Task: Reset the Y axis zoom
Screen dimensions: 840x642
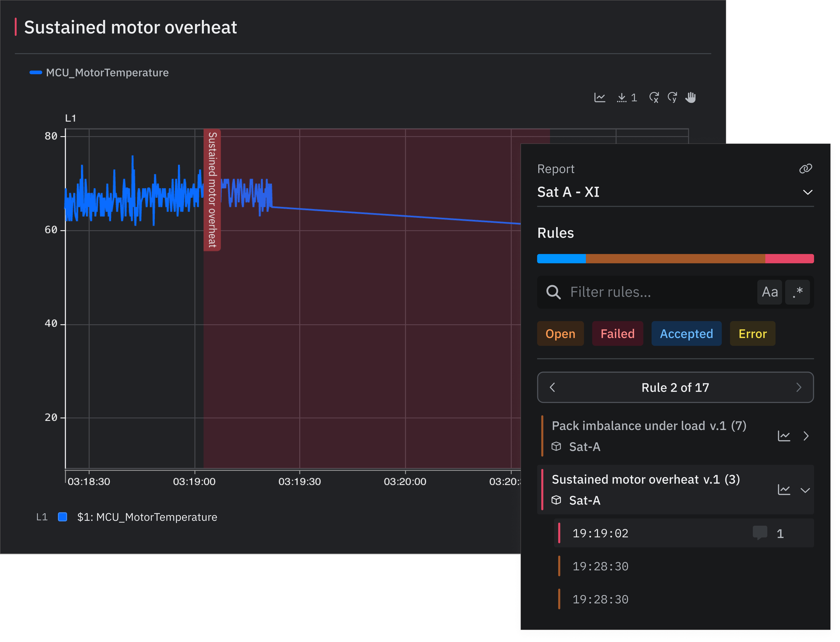Action: pyautogui.click(x=672, y=97)
